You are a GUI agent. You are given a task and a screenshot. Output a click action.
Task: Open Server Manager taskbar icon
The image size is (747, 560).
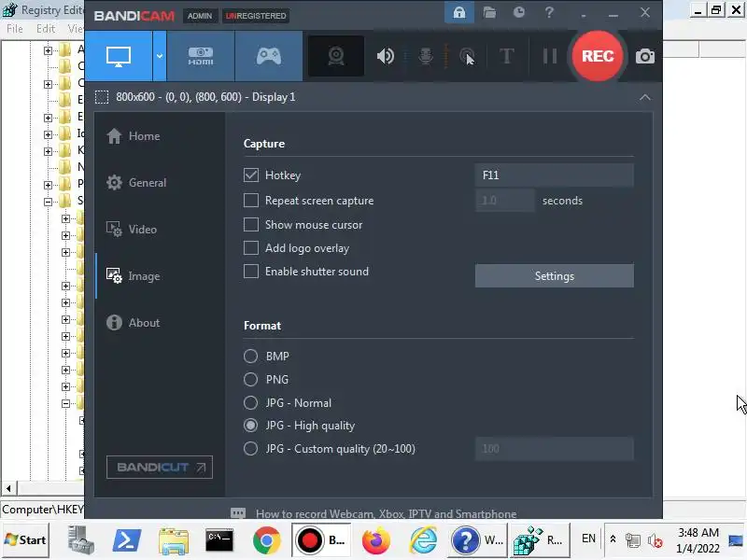pyautogui.click(x=79, y=540)
